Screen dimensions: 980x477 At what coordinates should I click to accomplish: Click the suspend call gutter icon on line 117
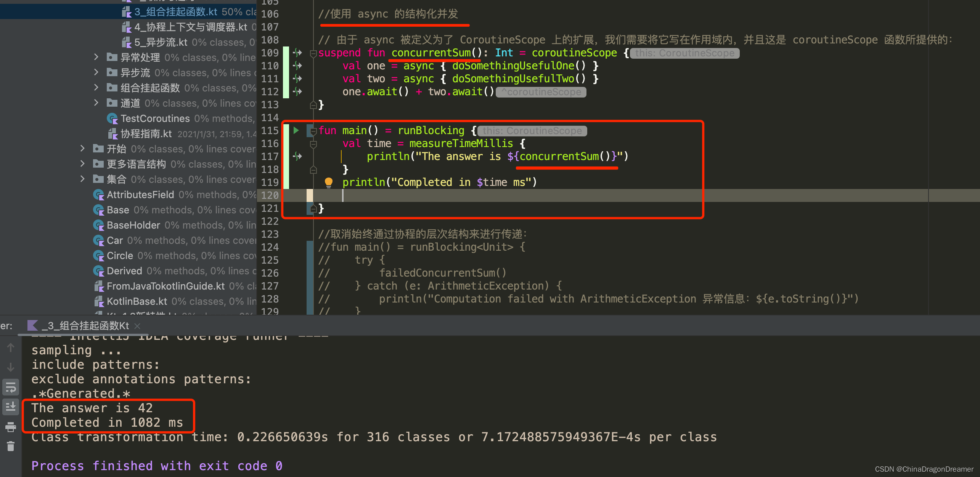tap(297, 156)
